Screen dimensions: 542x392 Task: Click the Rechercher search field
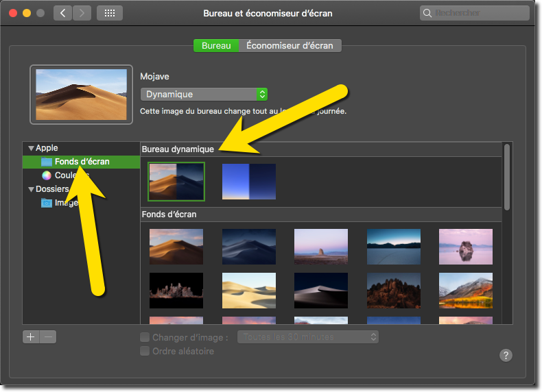pos(475,13)
